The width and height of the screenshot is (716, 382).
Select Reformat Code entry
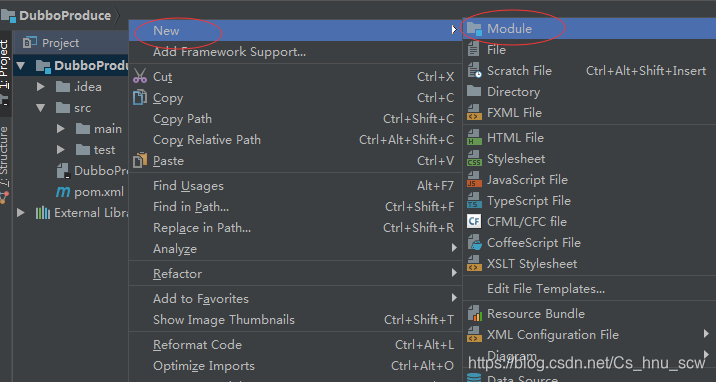pos(295,345)
